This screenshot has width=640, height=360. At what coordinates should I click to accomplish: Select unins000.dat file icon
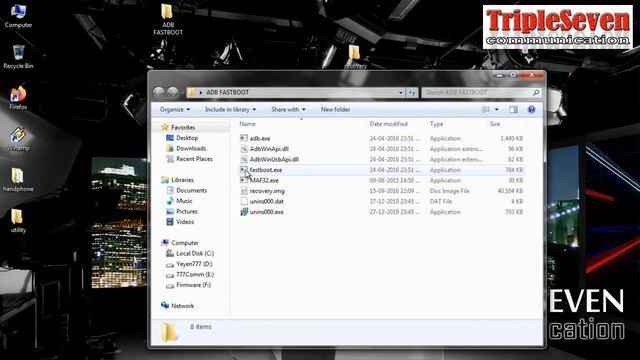244,201
